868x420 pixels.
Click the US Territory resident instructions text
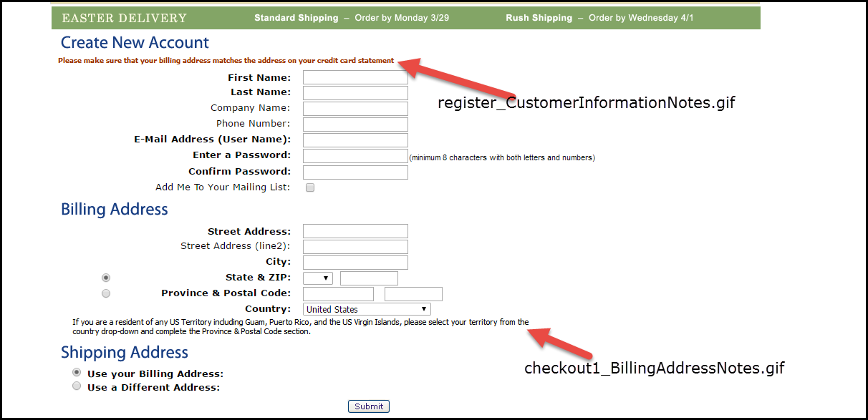pos(301,327)
